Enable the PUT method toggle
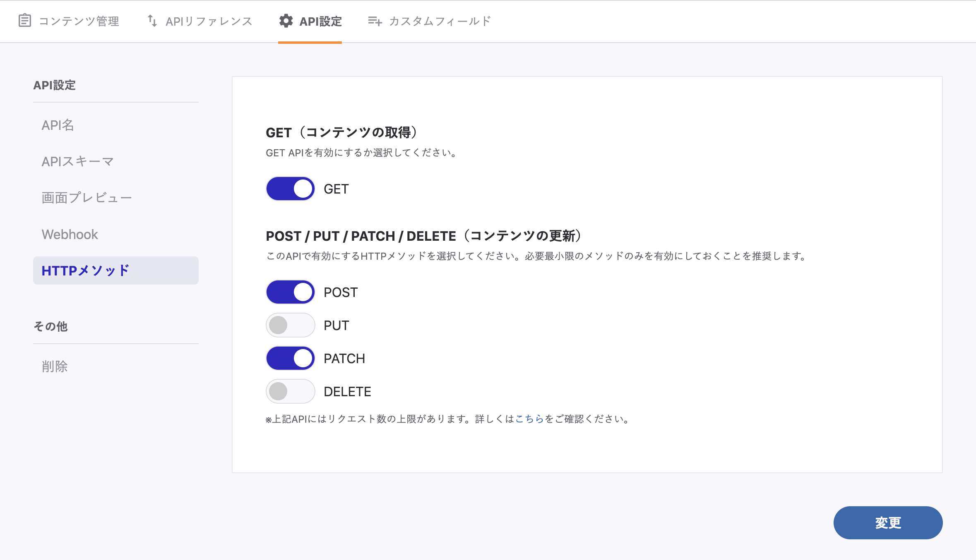This screenshot has width=976, height=560. point(291,325)
